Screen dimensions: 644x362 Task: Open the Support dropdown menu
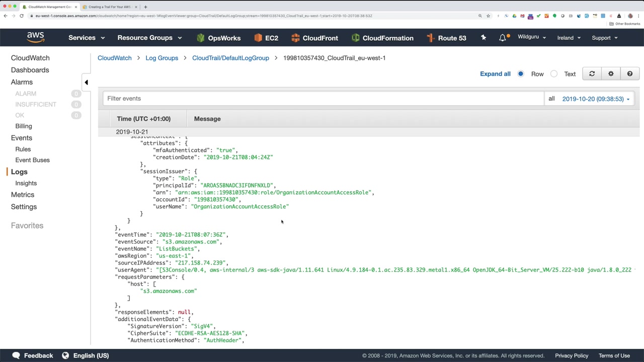(605, 38)
